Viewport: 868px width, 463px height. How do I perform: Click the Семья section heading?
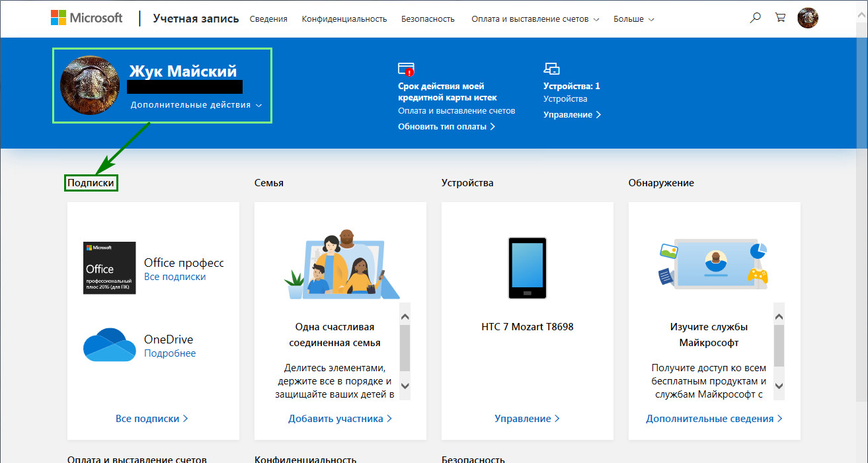tap(269, 182)
